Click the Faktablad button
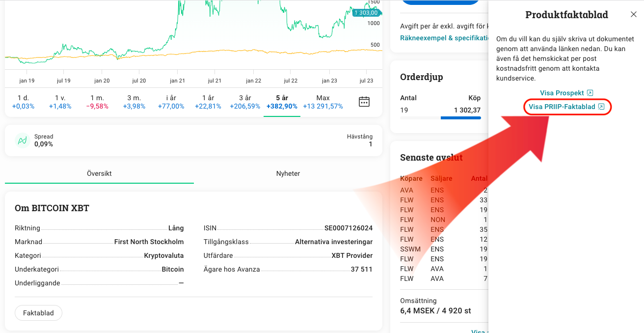The width and height of the screenshot is (644, 333). 38,313
